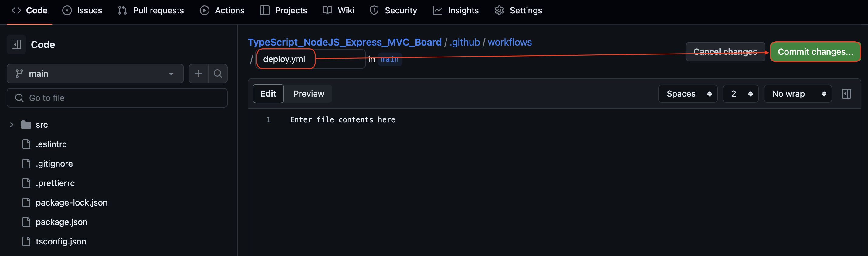
Task: Open the .github breadcrumb link
Action: pyautogui.click(x=464, y=42)
